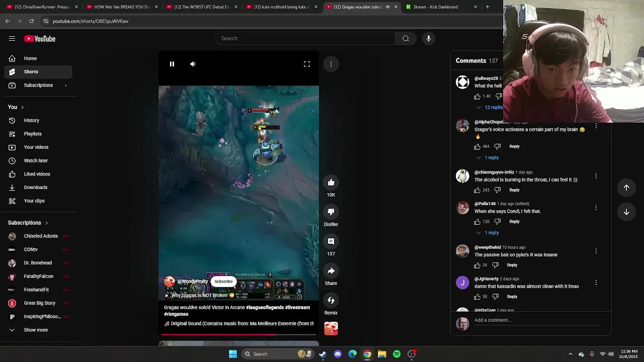Open the options menu for @chiennguyen-in9iz comment
Screen dimensions: 644x362
click(596, 176)
